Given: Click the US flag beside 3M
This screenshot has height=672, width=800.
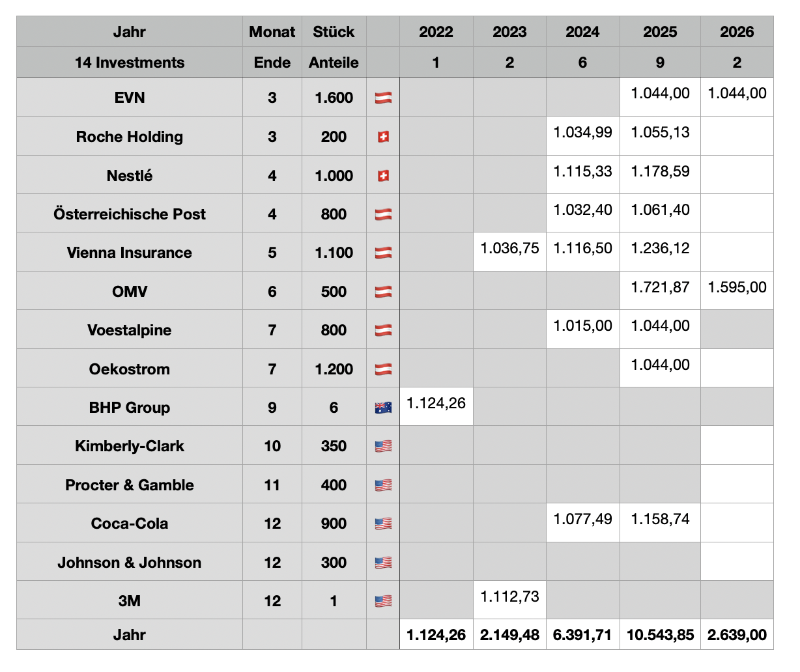Looking at the screenshot, I should point(383,601).
